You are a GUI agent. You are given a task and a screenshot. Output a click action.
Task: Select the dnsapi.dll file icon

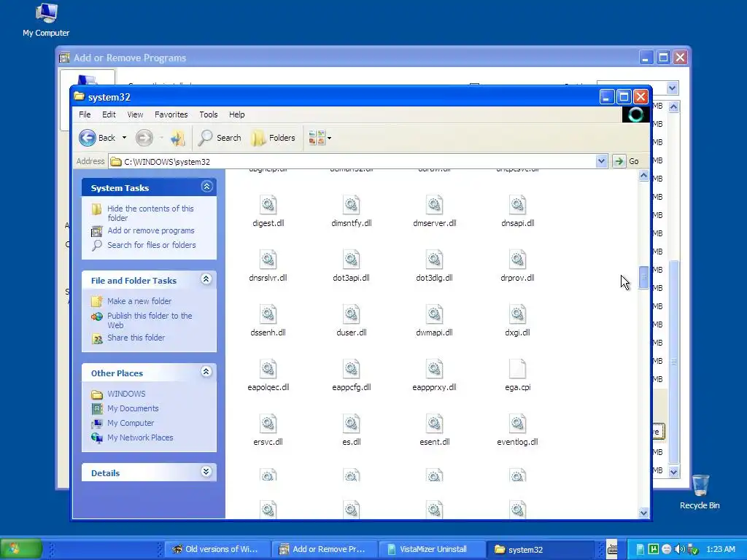517,205
